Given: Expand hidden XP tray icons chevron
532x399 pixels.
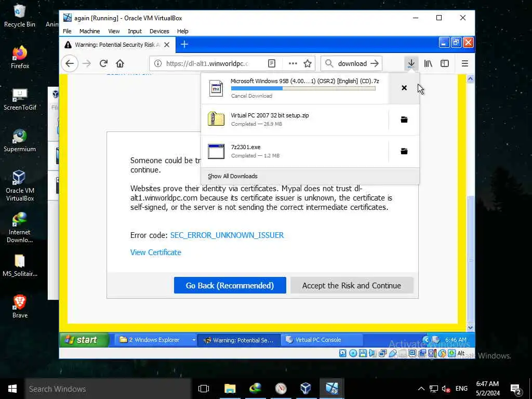Looking at the screenshot, I should pyautogui.click(x=426, y=339).
